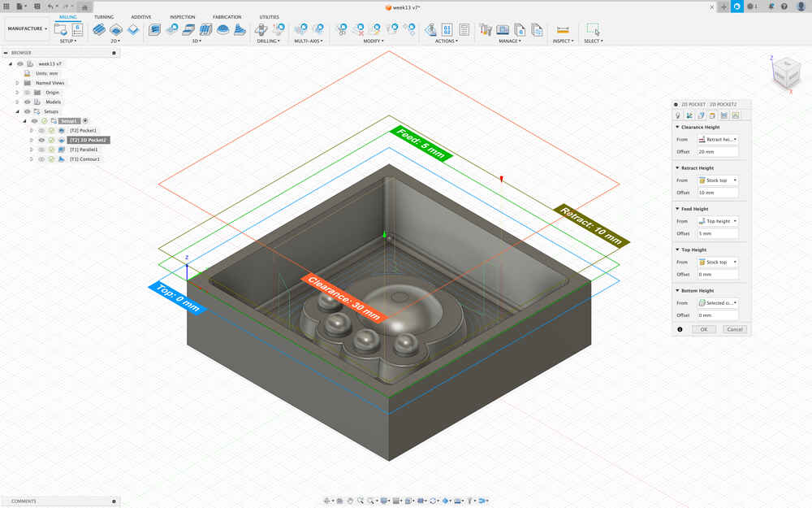Screen dimensions: 812x508
Task: Open the Tool Library icon
Action: [x=486, y=29]
